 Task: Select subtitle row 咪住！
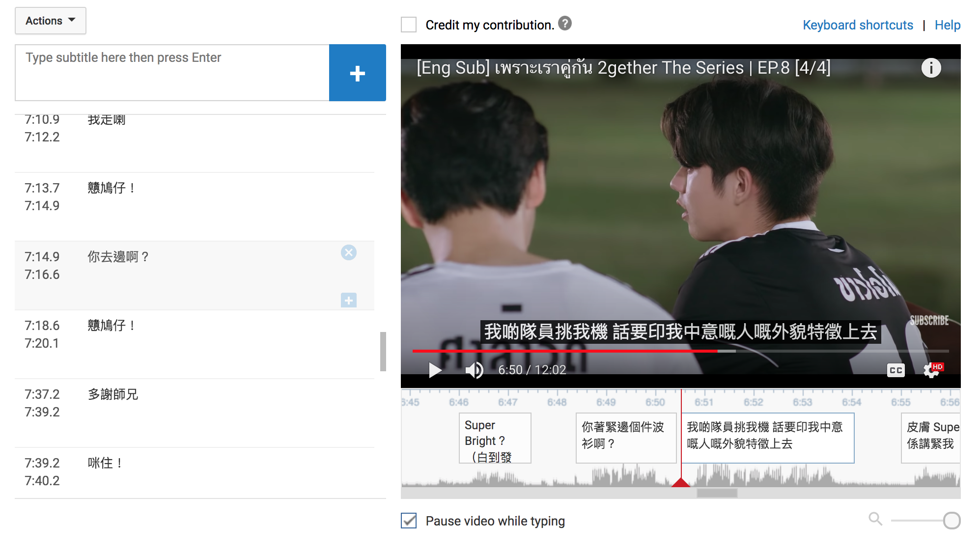[x=195, y=473]
